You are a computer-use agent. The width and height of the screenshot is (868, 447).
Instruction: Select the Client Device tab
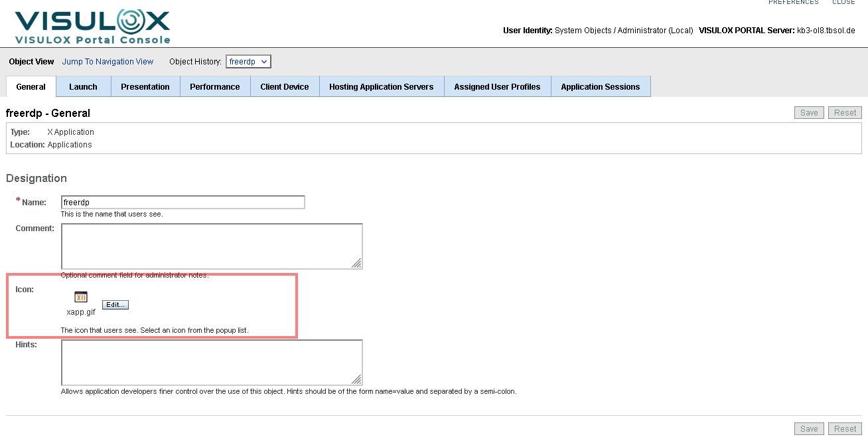[284, 87]
